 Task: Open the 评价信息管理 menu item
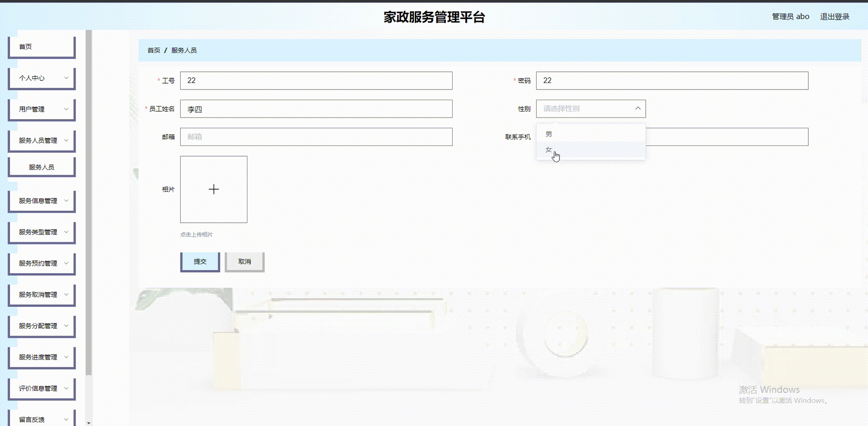pyautogui.click(x=41, y=388)
